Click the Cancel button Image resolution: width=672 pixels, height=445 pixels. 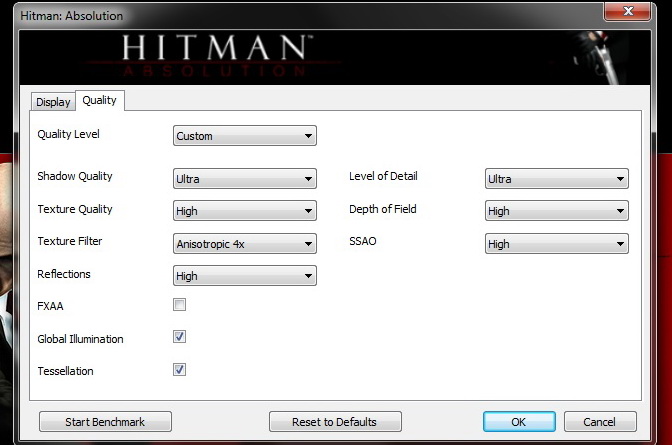(600, 422)
